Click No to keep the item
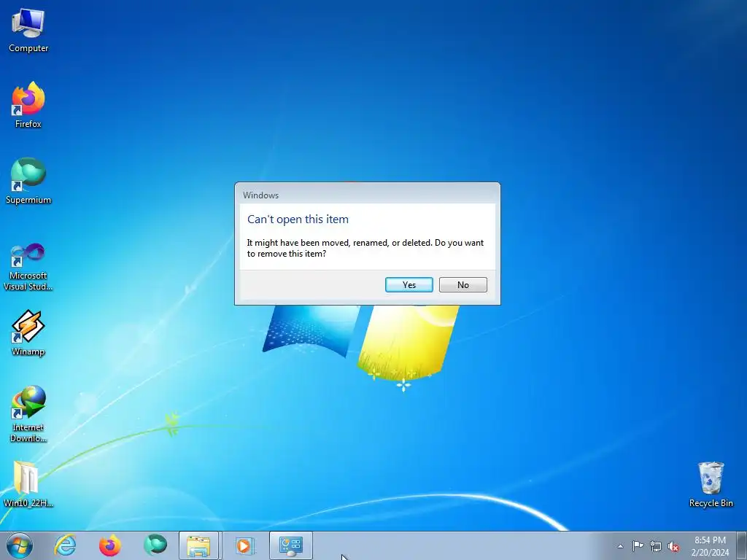This screenshot has width=747, height=560. tap(463, 285)
